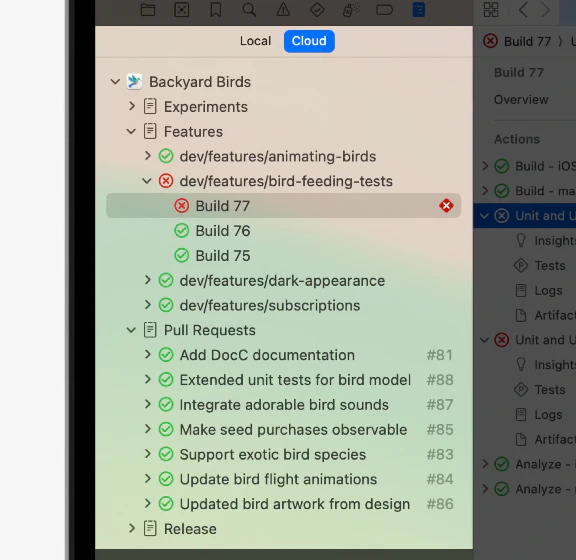
Task: Click the red error badge on Build 77
Action: [446, 206]
